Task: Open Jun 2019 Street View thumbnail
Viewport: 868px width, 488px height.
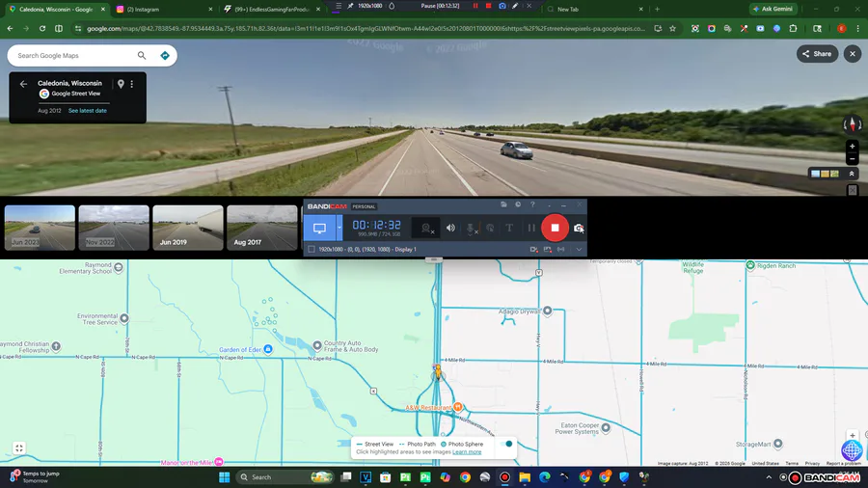Action: pyautogui.click(x=188, y=228)
